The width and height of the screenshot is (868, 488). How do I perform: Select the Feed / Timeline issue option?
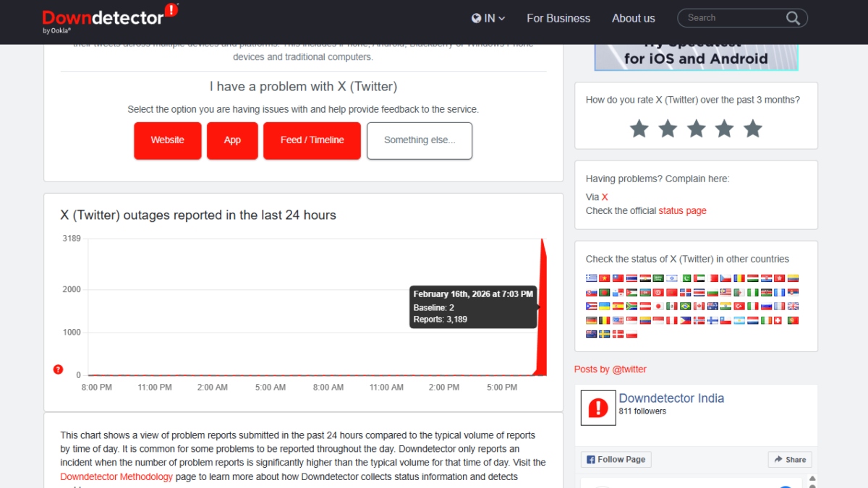pyautogui.click(x=312, y=140)
